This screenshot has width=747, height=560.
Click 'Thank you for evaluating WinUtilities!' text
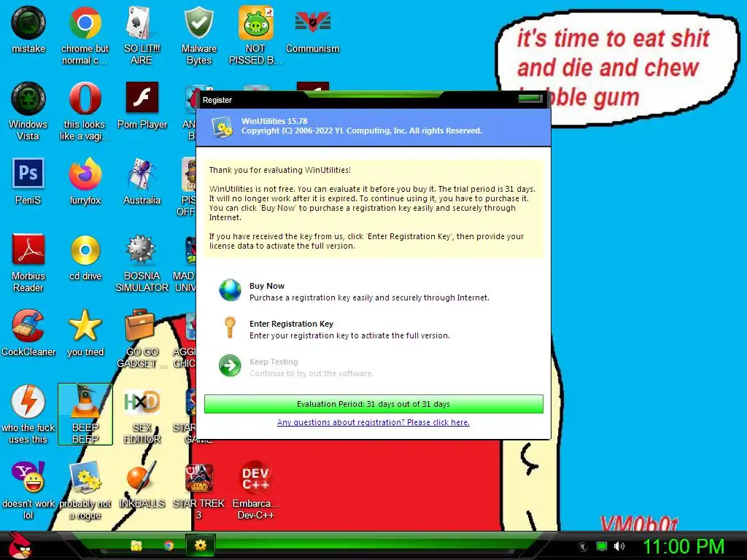coord(279,170)
